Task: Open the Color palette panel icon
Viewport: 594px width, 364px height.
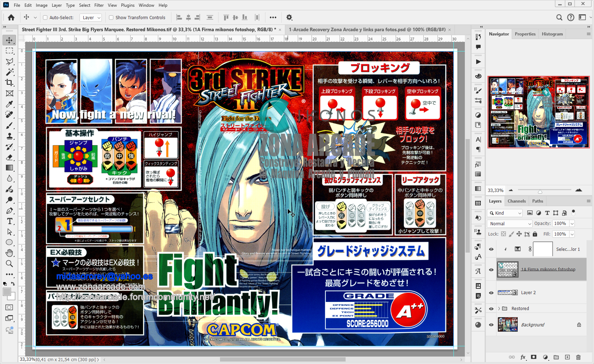Action: [478, 76]
